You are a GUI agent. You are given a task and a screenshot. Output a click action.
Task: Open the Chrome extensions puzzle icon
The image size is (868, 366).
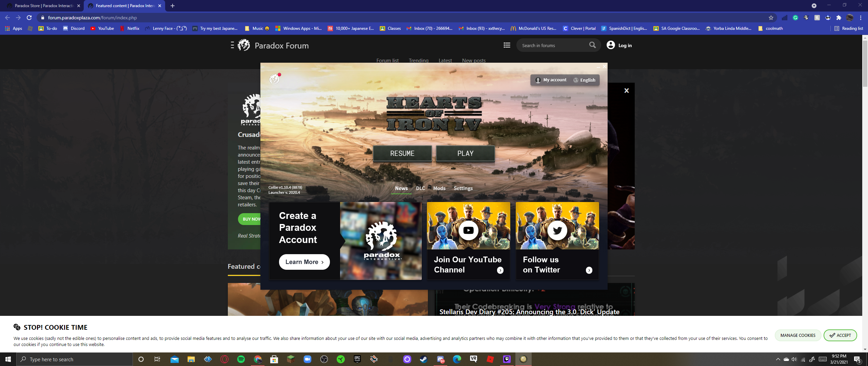tap(839, 18)
